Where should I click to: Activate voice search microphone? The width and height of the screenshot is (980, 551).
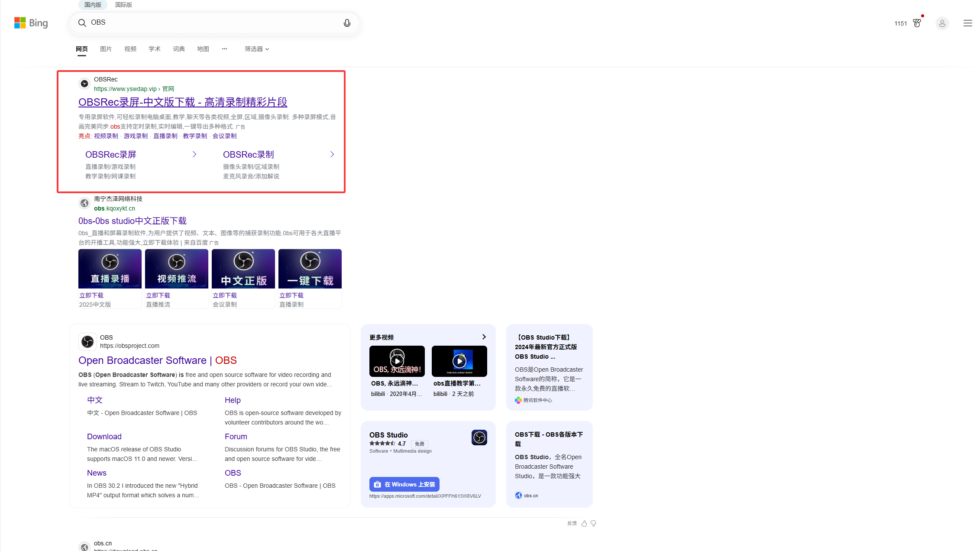[347, 23]
